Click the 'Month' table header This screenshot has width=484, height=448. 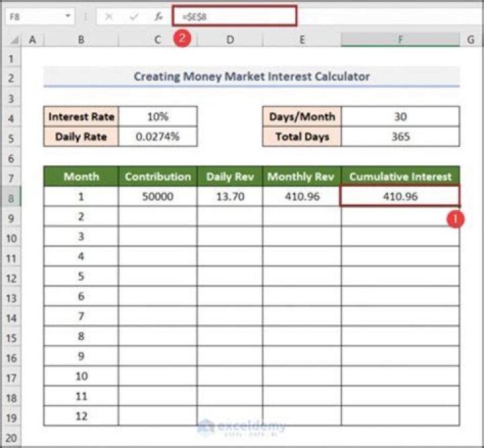[81, 177]
